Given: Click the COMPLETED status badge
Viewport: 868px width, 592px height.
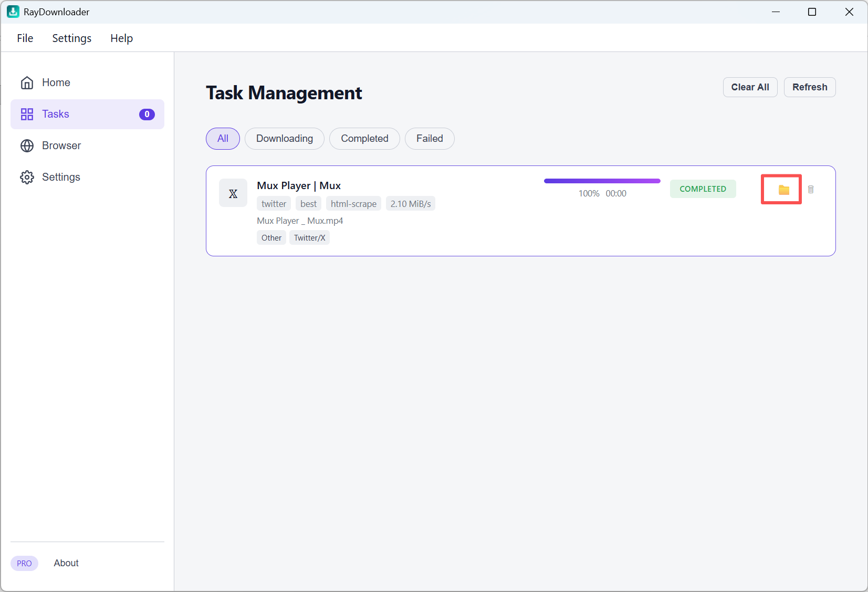Looking at the screenshot, I should pyautogui.click(x=703, y=189).
